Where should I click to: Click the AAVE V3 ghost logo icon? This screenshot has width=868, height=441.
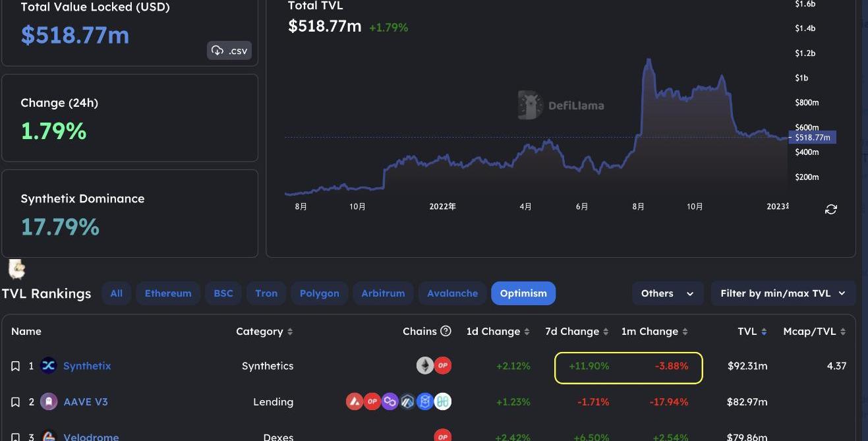[49, 401]
